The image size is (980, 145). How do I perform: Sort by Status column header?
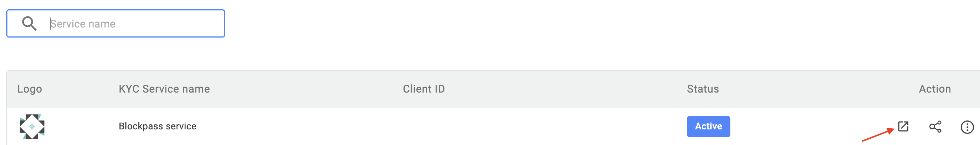click(x=703, y=89)
